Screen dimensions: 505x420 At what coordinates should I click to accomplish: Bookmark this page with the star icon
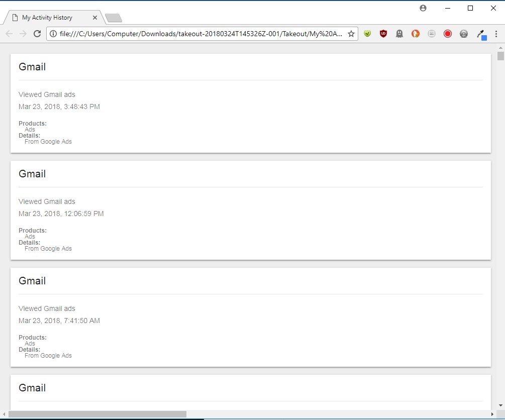tap(351, 34)
